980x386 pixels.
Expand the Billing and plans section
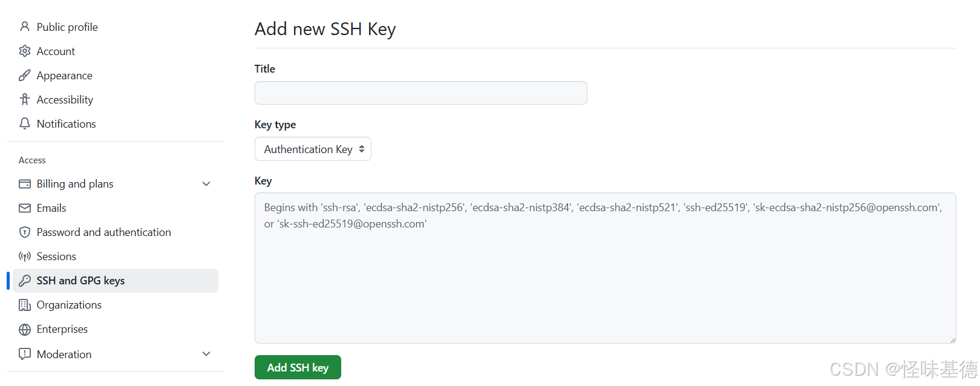[206, 183]
